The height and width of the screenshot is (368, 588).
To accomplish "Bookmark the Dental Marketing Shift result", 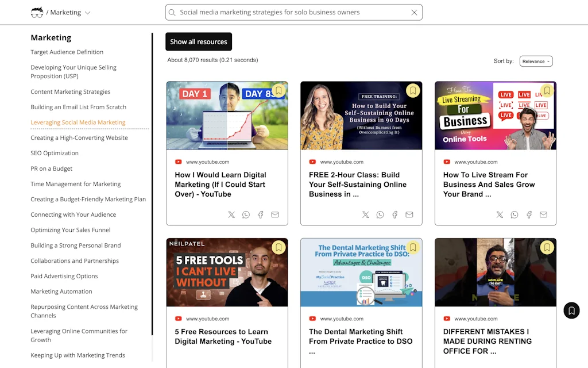I will (x=413, y=247).
